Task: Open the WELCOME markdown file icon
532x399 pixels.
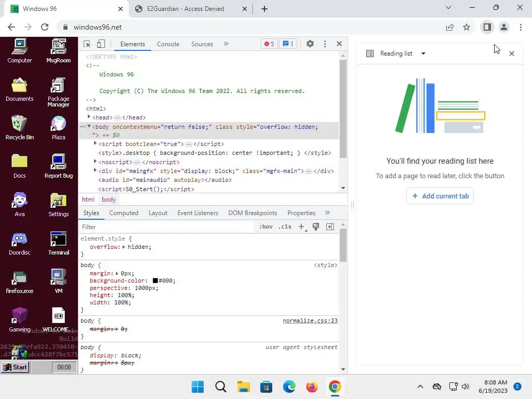Action: (x=58, y=320)
